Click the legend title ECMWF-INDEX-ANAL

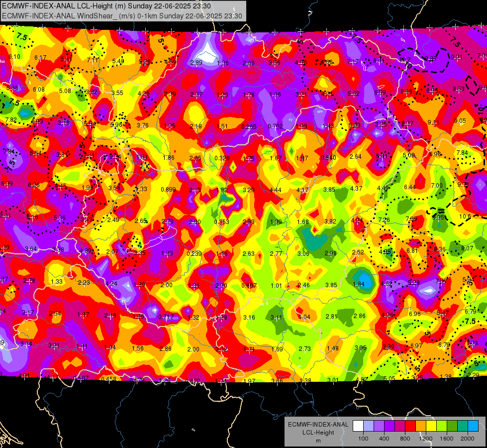pos(318,425)
